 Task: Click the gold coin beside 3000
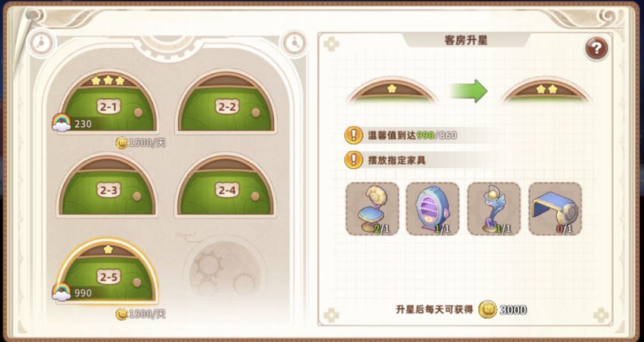click(488, 309)
